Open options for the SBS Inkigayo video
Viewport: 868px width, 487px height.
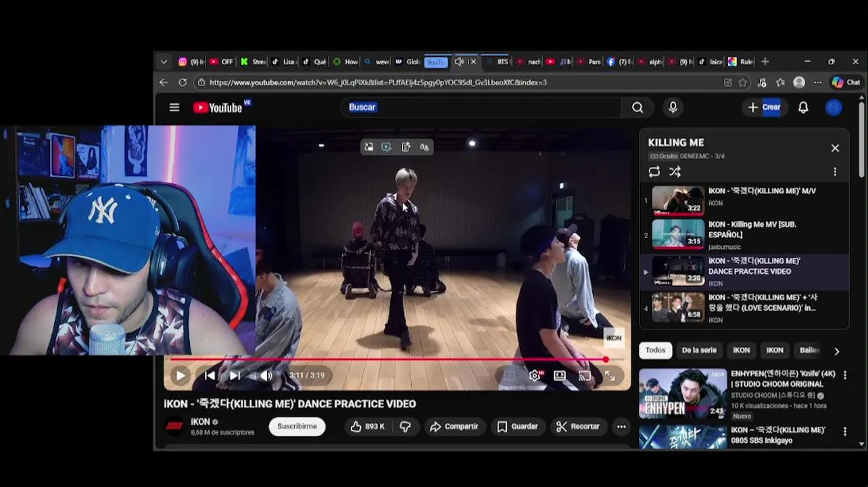844,432
